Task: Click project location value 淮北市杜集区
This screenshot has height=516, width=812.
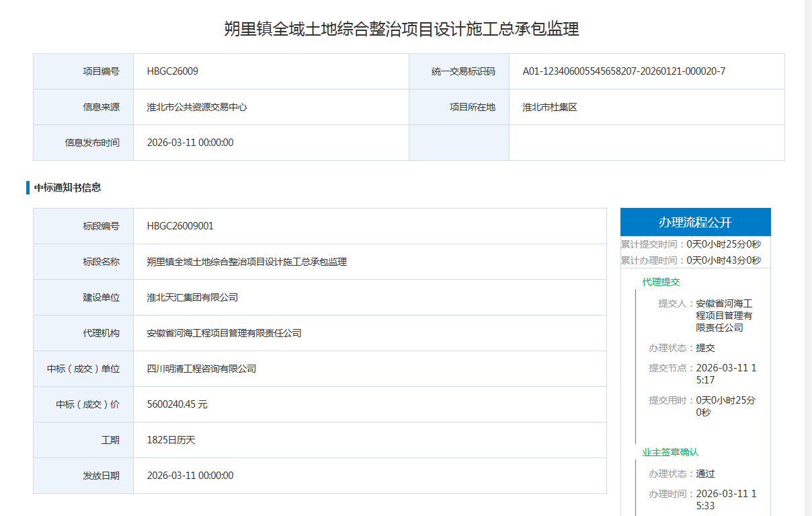Action: [x=550, y=107]
